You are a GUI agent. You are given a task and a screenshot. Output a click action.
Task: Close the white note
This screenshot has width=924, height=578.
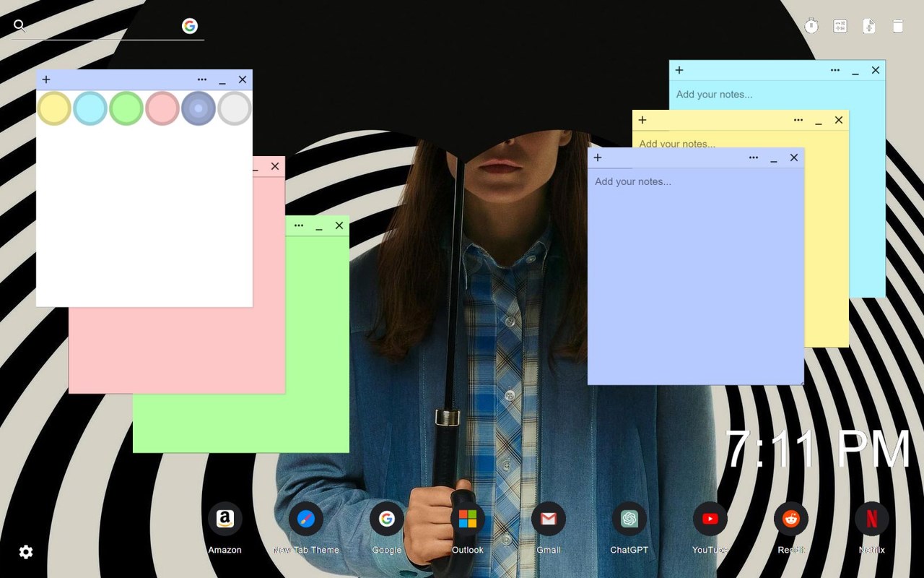(243, 79)
